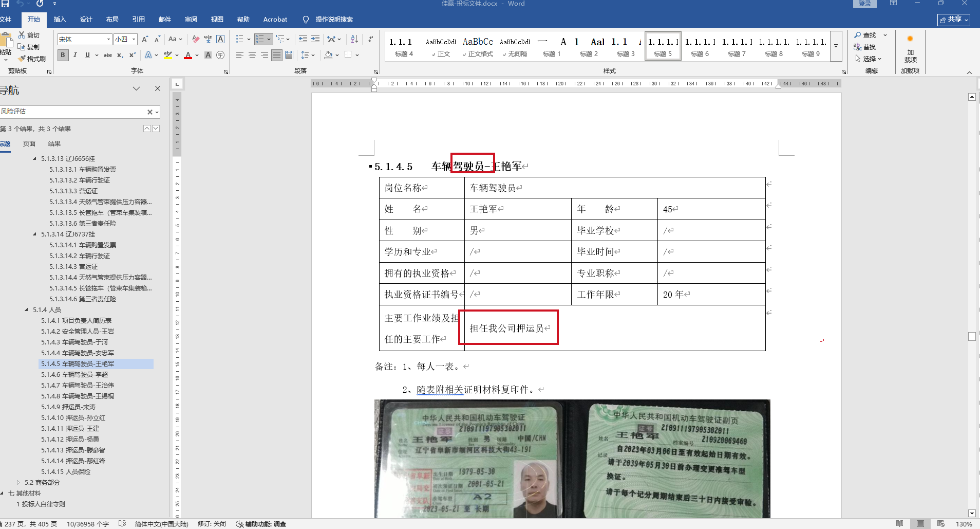Go to next search result in navigation pane
Viewport: 980px width, 529px height.
tap(156, 129)
